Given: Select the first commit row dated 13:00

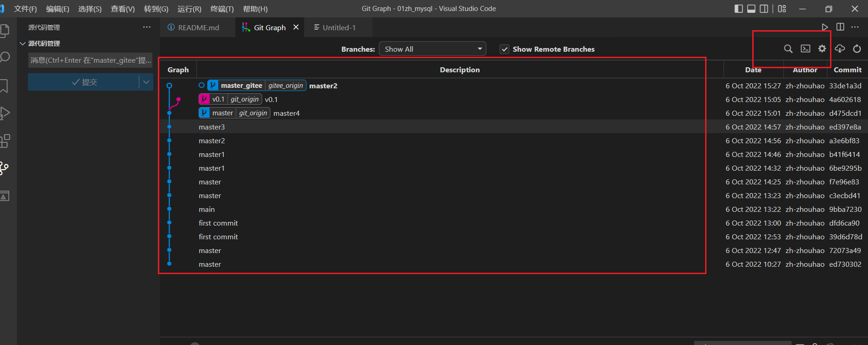Looking at the screenshot, I should (514, 223).
